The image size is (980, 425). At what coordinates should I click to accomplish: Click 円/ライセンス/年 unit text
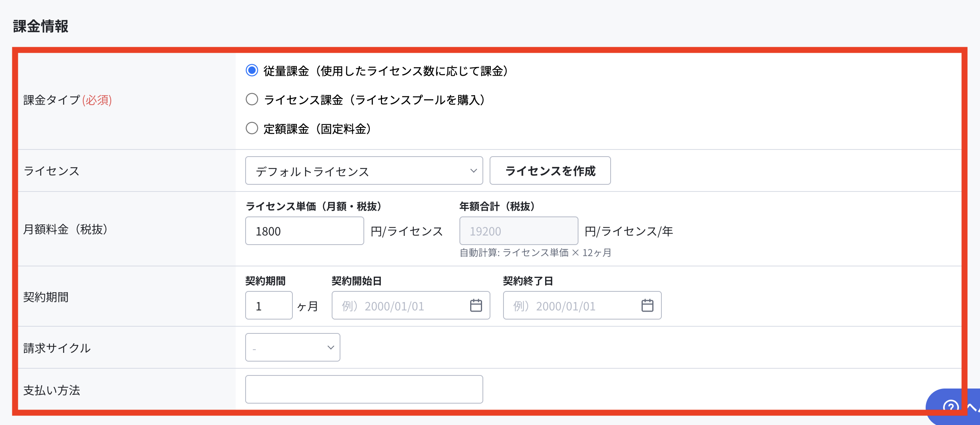click(x=629, y=231)
